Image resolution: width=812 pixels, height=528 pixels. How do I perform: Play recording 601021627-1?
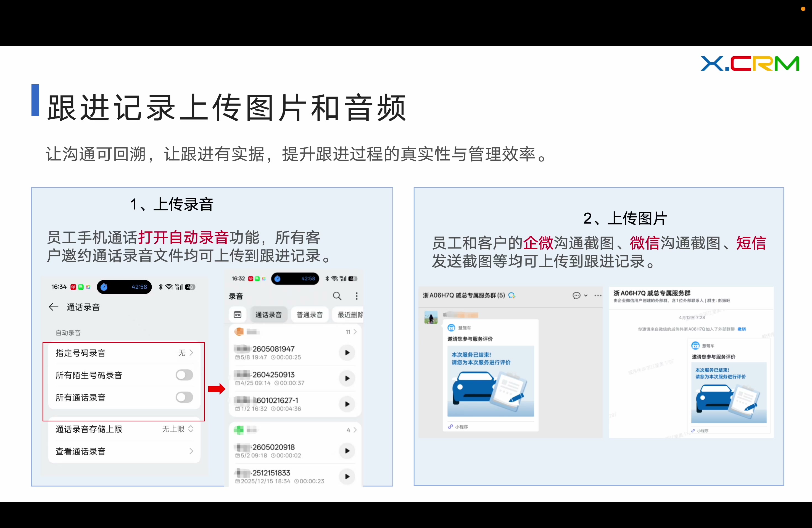tap(347, 404)
